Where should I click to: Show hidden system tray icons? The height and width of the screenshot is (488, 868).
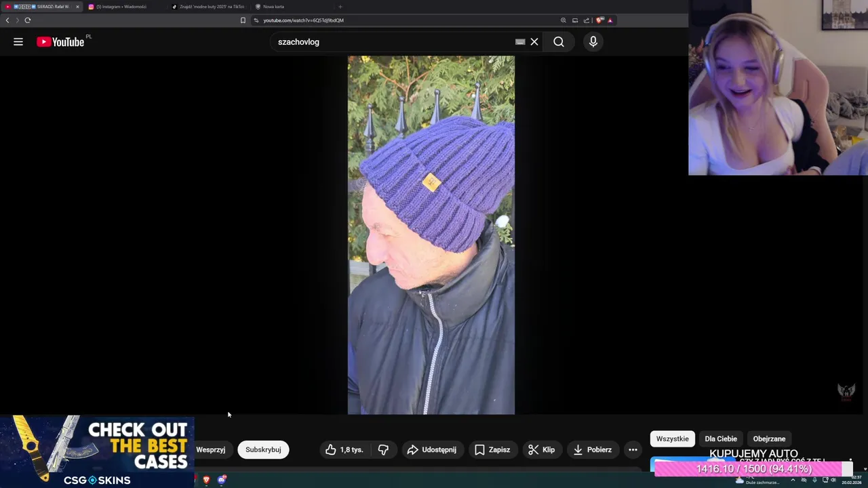(793, 480)
